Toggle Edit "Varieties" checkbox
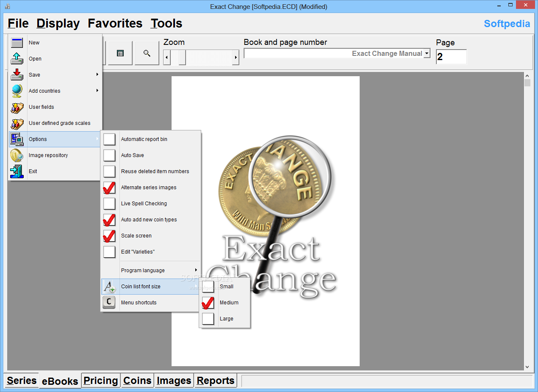The image size is (538, 392). tap(109, 252)
